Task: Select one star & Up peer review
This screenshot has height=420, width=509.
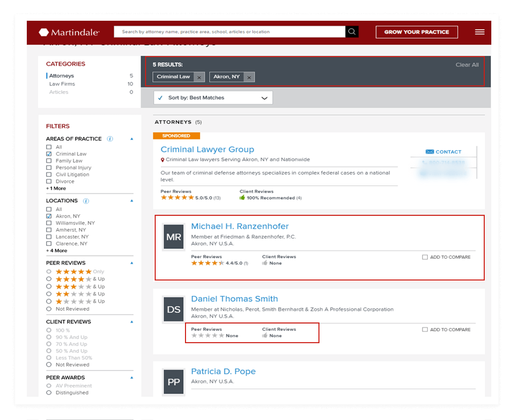Action: (x=49, y=301)
